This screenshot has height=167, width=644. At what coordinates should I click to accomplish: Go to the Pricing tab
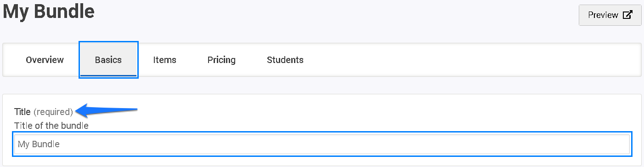[221, 60]
